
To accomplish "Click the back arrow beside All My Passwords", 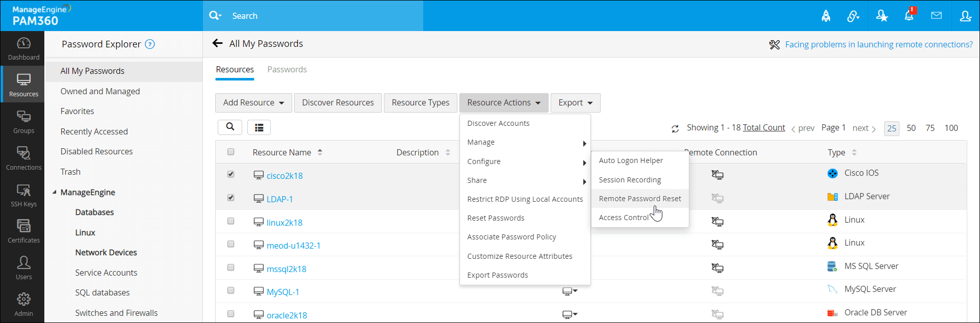I will [218, 43].
